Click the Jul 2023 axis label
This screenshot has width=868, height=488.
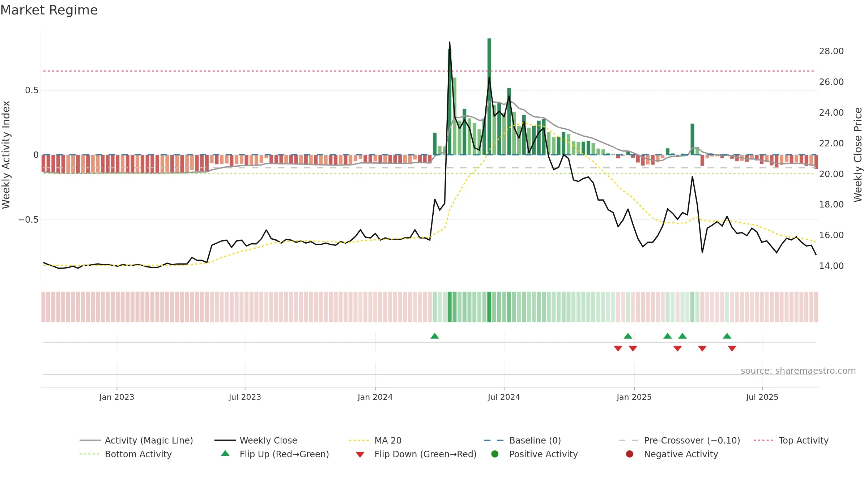tap(245, 397)
